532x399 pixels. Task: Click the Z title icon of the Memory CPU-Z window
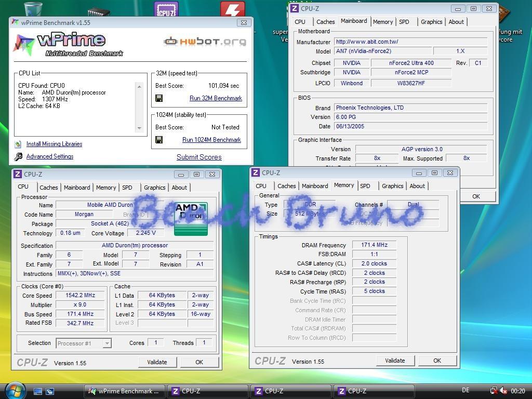coord(256,172)
